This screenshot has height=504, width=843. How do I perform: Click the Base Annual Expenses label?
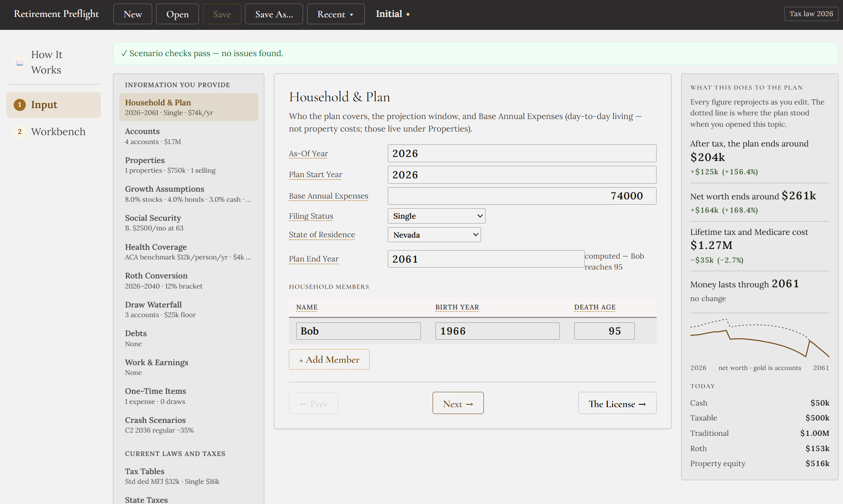pyautogui.click(x=328, y=196)
